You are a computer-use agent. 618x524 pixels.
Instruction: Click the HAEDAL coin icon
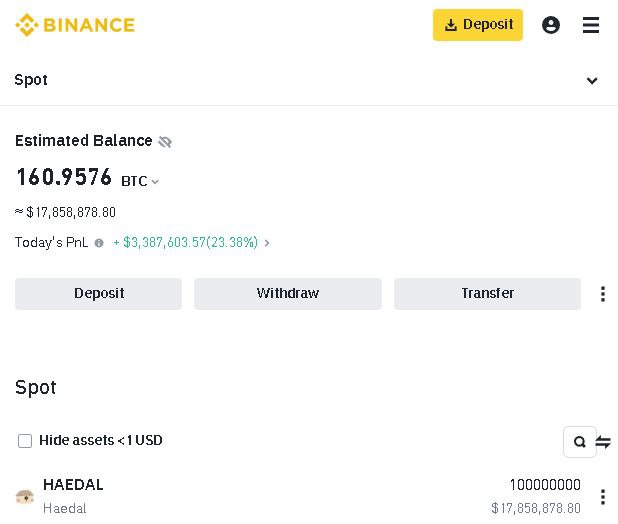(25, 497)
